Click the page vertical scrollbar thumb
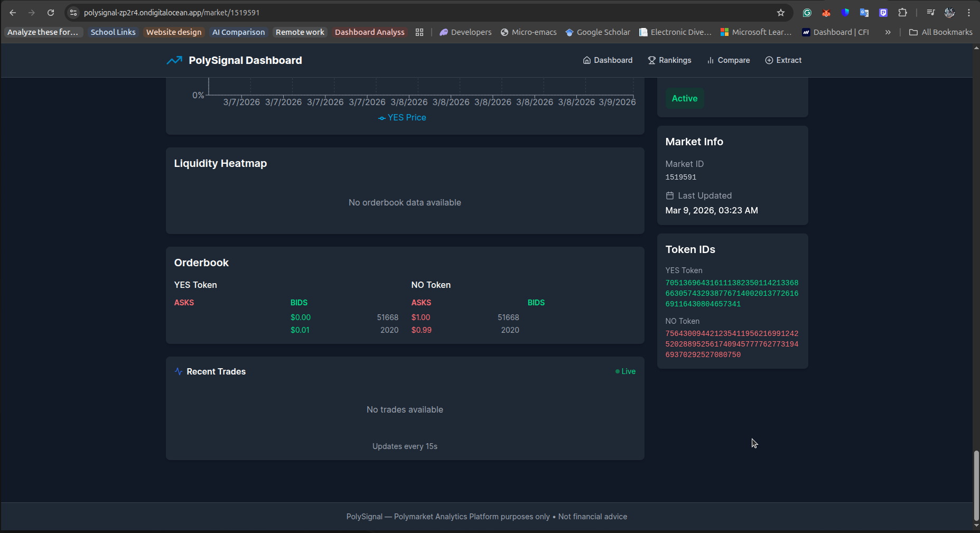980x533 pixels. click(976, 485)
